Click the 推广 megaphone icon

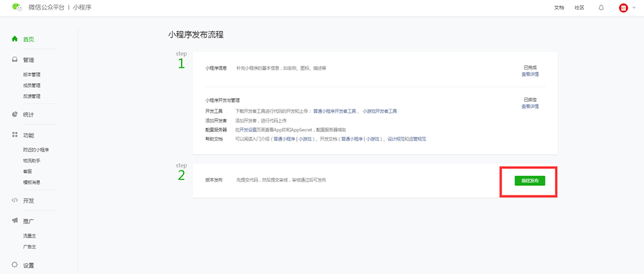coord(15,221)
